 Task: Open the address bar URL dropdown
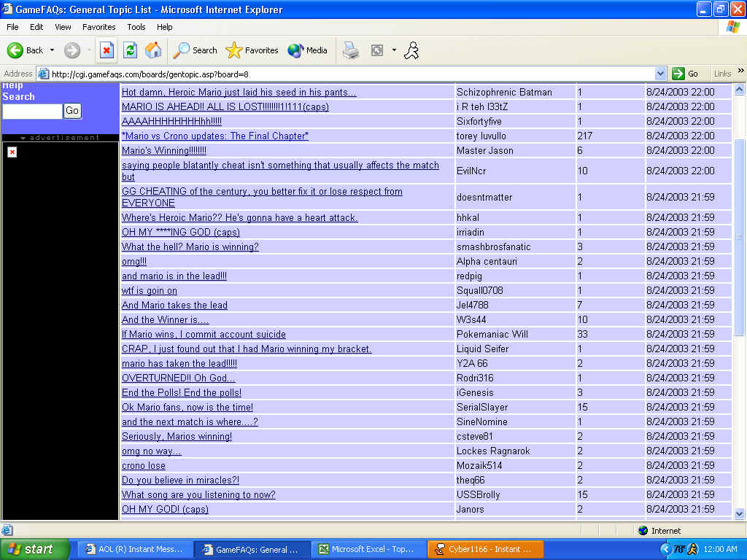[x=660, y=74]
